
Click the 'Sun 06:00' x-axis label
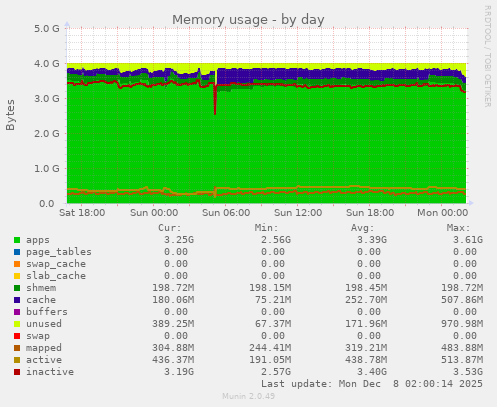[x=226, y=213]
